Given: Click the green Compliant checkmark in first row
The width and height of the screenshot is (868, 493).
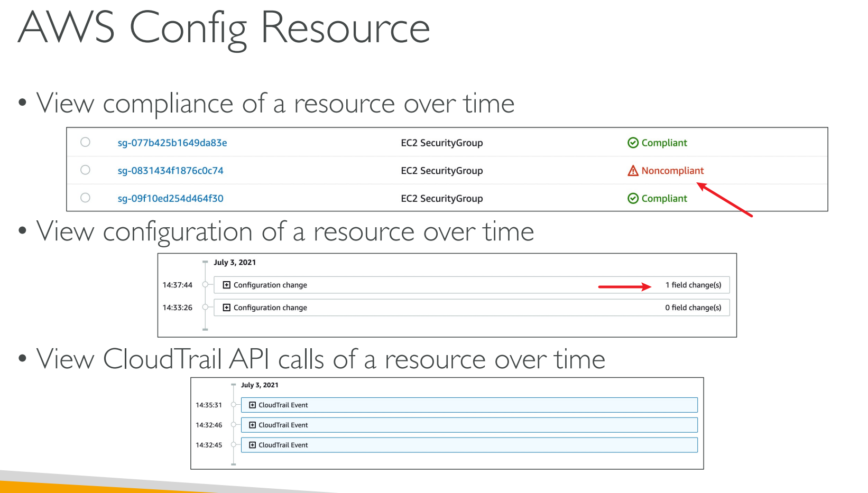Looking at the screenshot, I should pos(633,143).
